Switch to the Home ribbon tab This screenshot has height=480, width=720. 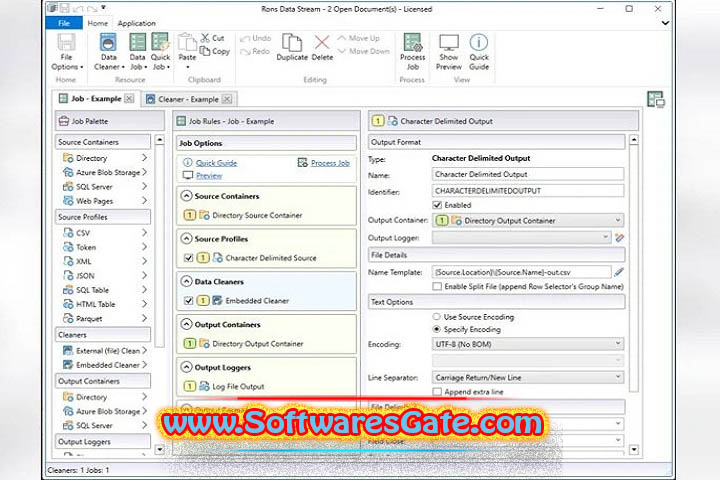(98, 23)
